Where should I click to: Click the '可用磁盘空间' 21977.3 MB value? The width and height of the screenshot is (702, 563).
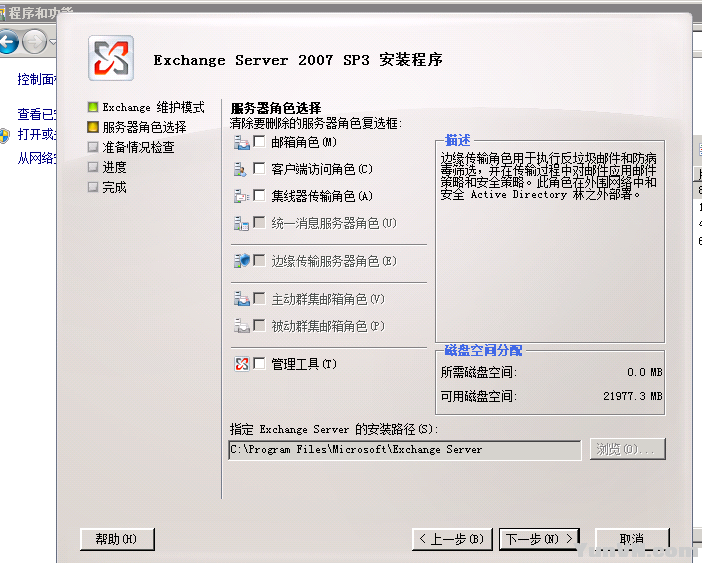633,396
